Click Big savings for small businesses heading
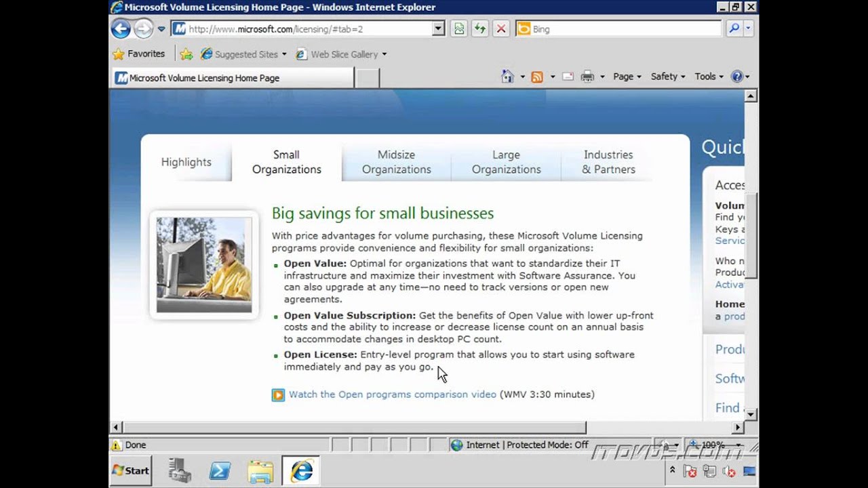Viewport: 868px width, 488px height. pos(382,213)
